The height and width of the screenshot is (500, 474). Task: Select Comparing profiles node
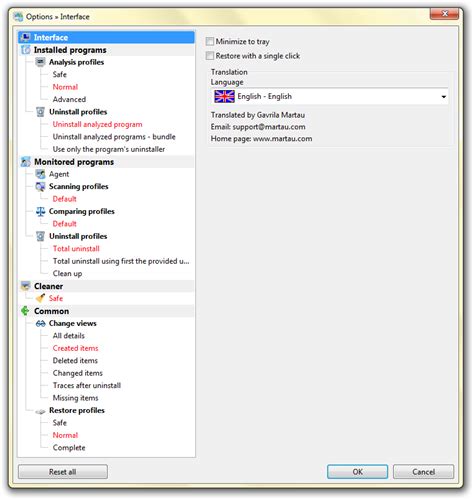pyautogui.click(x=82, y=211)
